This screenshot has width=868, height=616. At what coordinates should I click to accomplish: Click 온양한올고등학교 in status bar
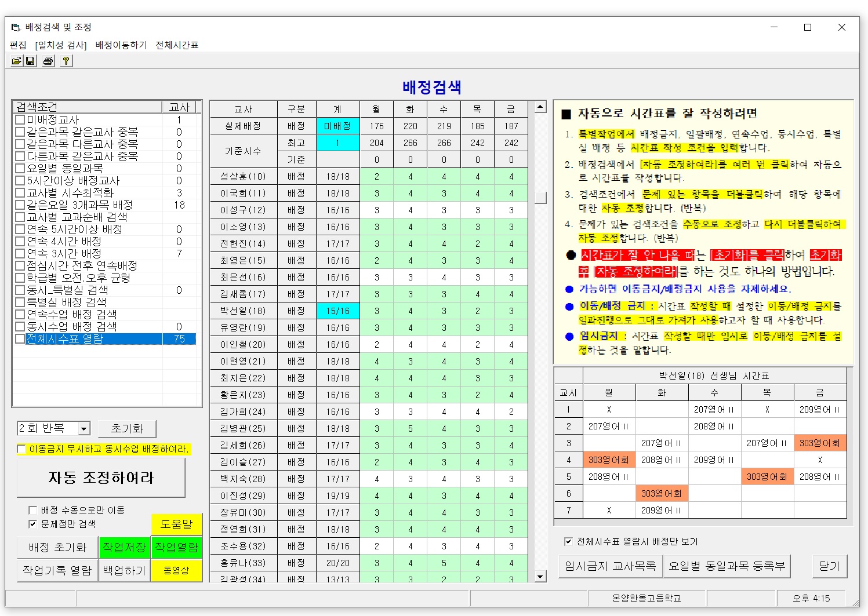[x=647, y=598]
